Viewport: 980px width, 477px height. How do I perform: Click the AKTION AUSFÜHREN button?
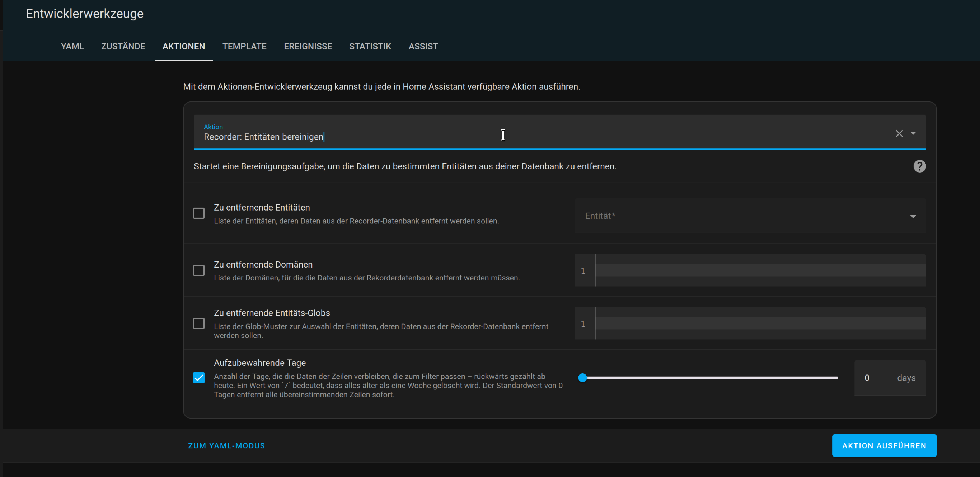point(884,445)
